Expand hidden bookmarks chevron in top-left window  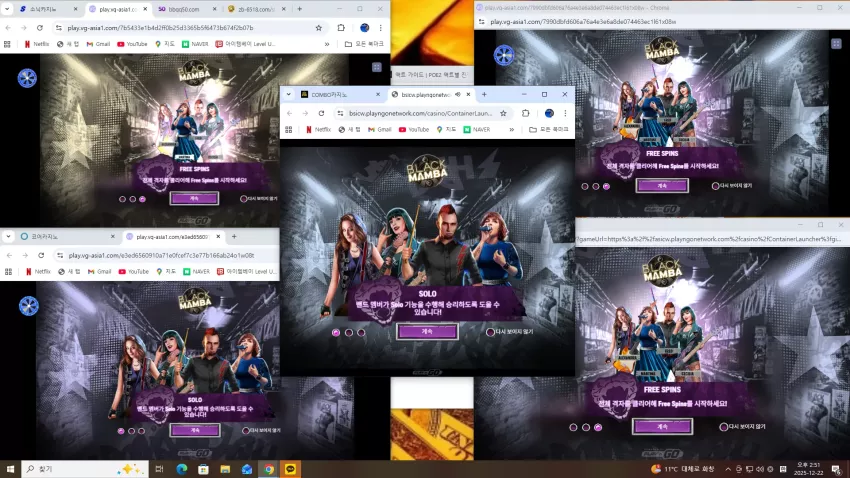click(327, 44)
